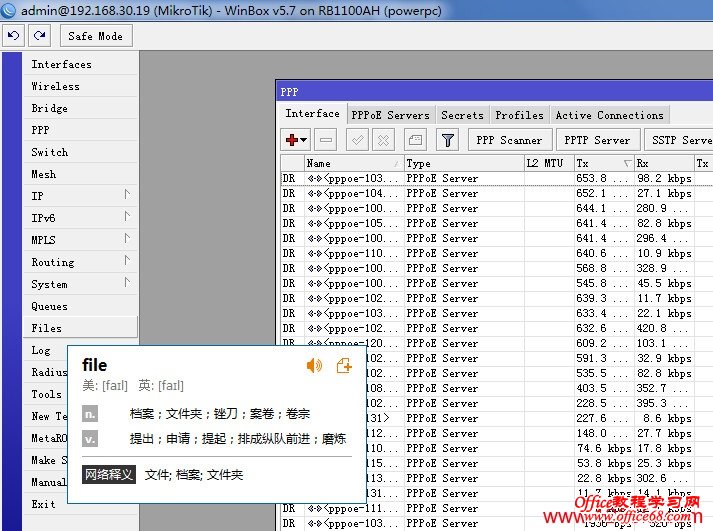The height and width of the screenshot is (531, 713).
Task: Select the pppoe-105 interface row
Action: pos(497,223)
